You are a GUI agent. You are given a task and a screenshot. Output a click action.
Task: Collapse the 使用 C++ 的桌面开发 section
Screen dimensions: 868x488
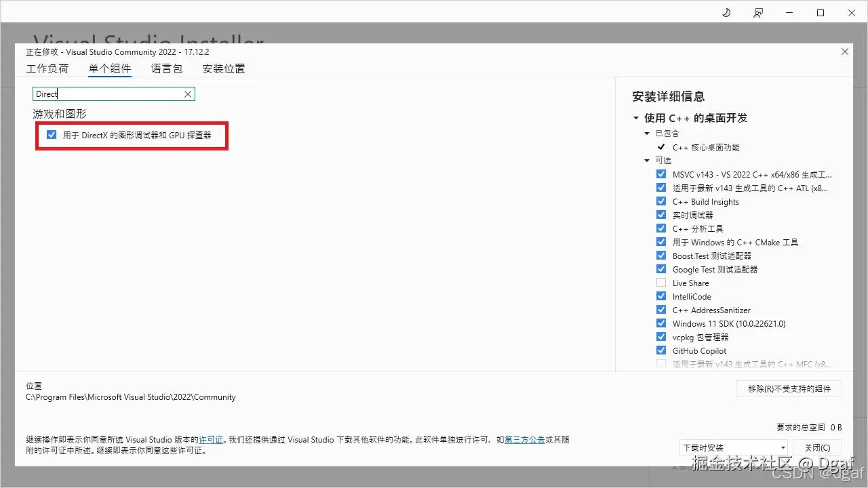[x=635, y=117]
